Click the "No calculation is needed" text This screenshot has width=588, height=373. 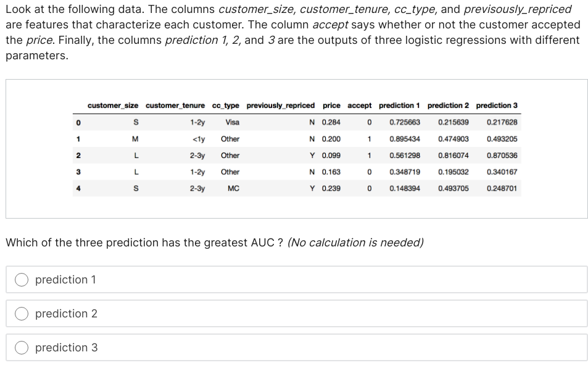pos(355,243)
